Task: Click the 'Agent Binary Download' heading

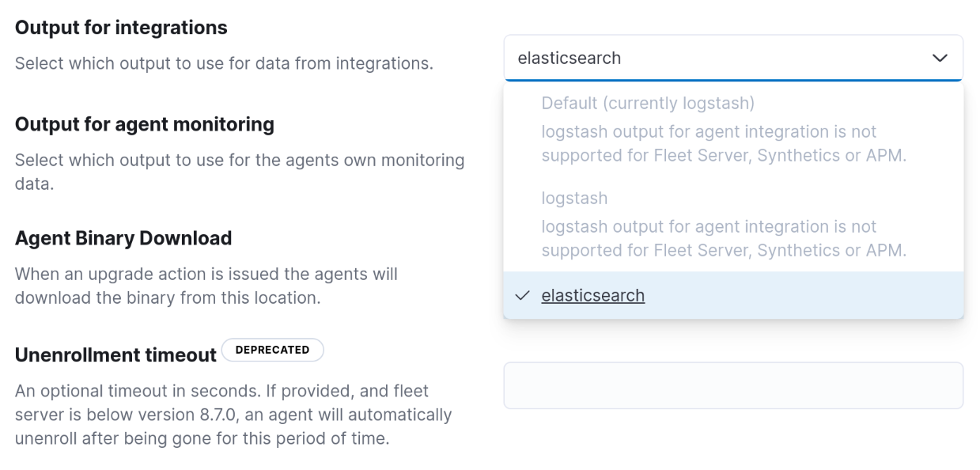Action: click(123, 238)
